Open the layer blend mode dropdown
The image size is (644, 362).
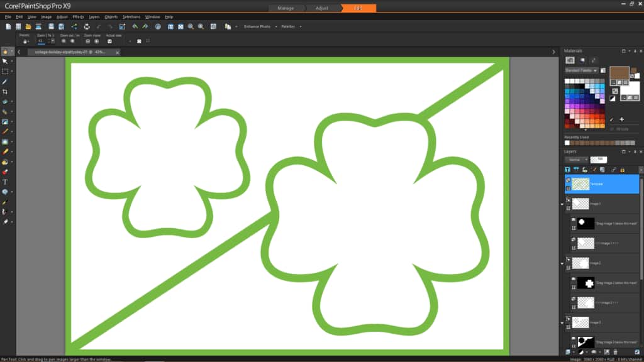tap(576, 160)
